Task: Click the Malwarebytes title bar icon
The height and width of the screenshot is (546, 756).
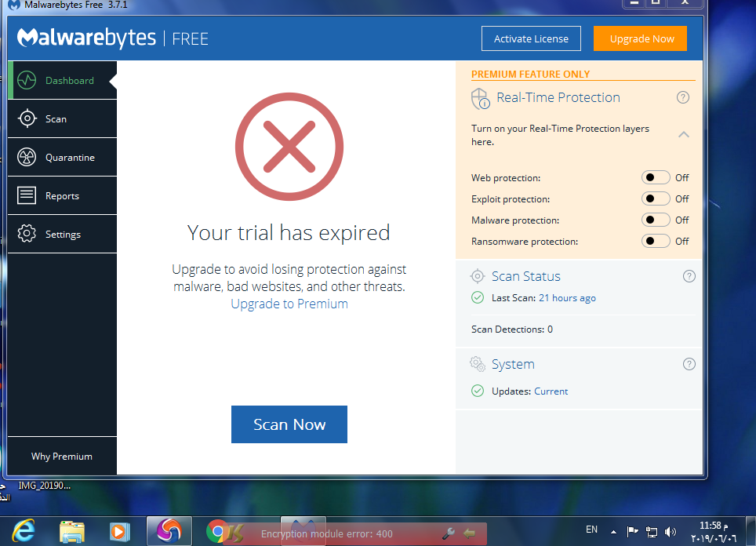Action: pyautogui.click(x=13, y=5)
